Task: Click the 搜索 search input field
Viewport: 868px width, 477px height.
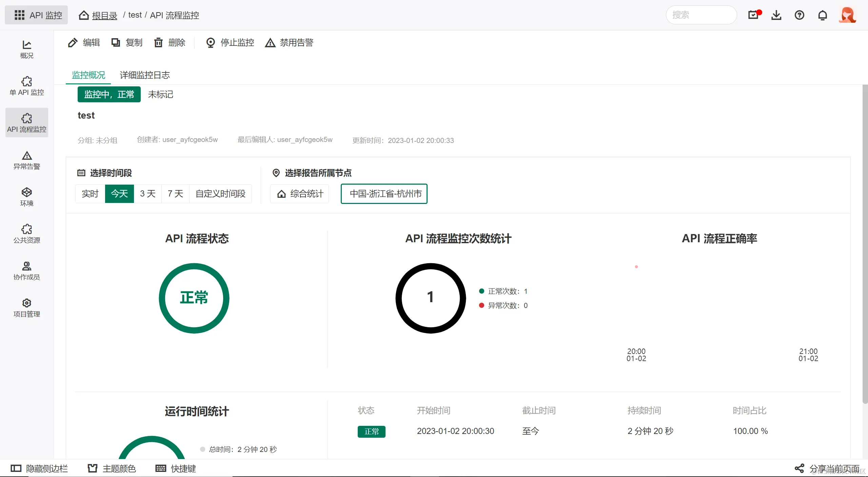Action: pyautogui.click(x=701, y=15)
